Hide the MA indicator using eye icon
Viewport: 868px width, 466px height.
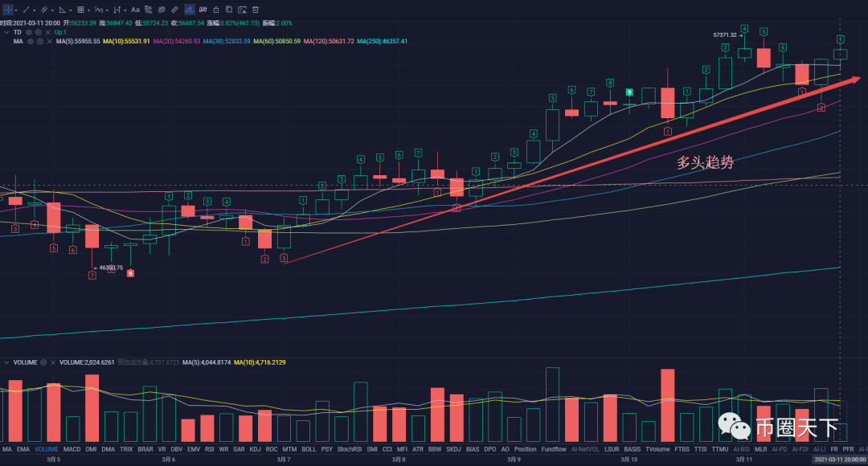click(30, 41)
